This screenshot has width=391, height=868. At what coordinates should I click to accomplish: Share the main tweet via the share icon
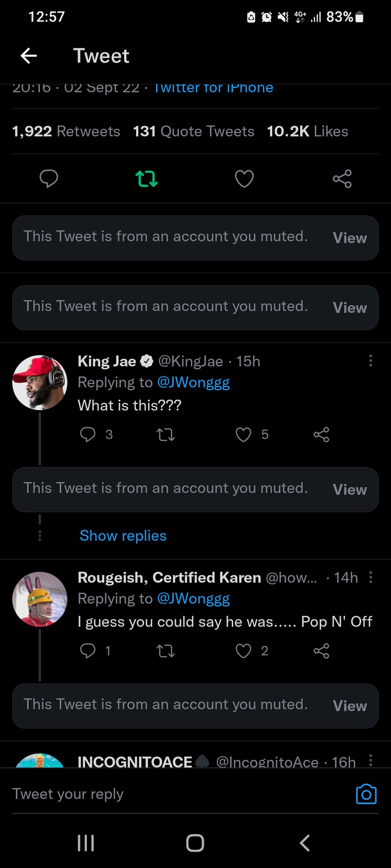coord(342,178)
